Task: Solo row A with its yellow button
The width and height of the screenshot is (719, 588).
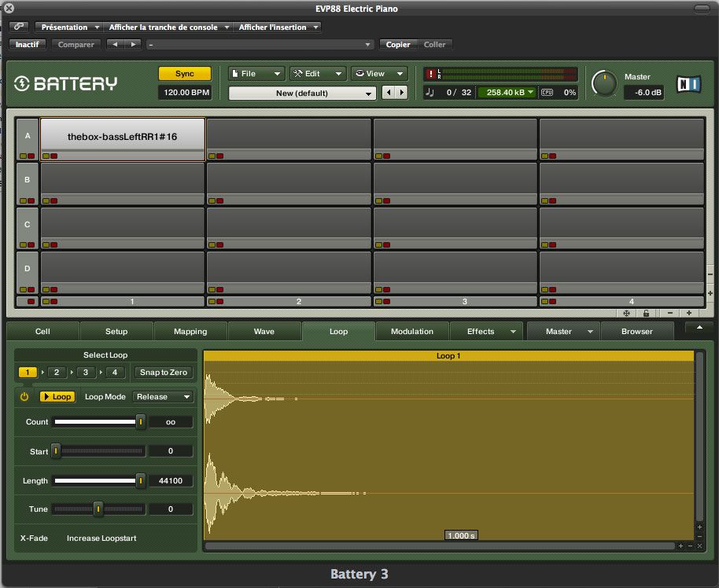Action: point(23,156)
